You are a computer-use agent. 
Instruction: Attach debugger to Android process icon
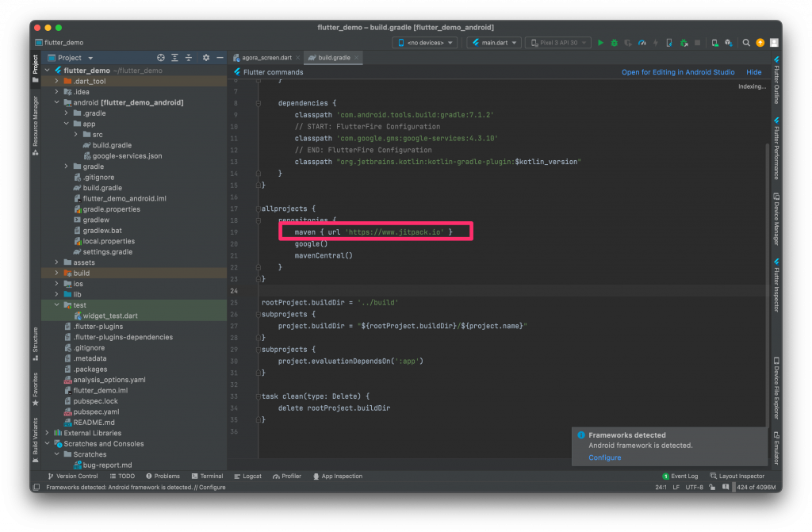click(x=684, y=43)
